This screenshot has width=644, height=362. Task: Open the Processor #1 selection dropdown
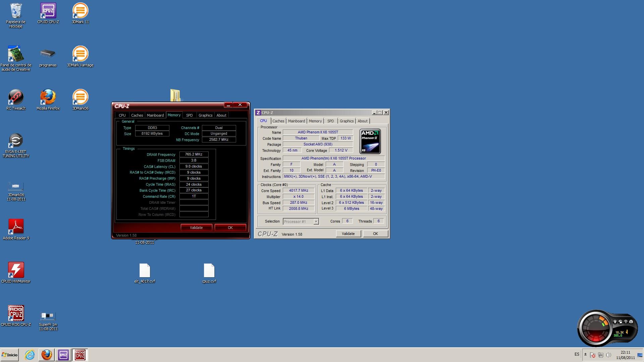(301, 222)
